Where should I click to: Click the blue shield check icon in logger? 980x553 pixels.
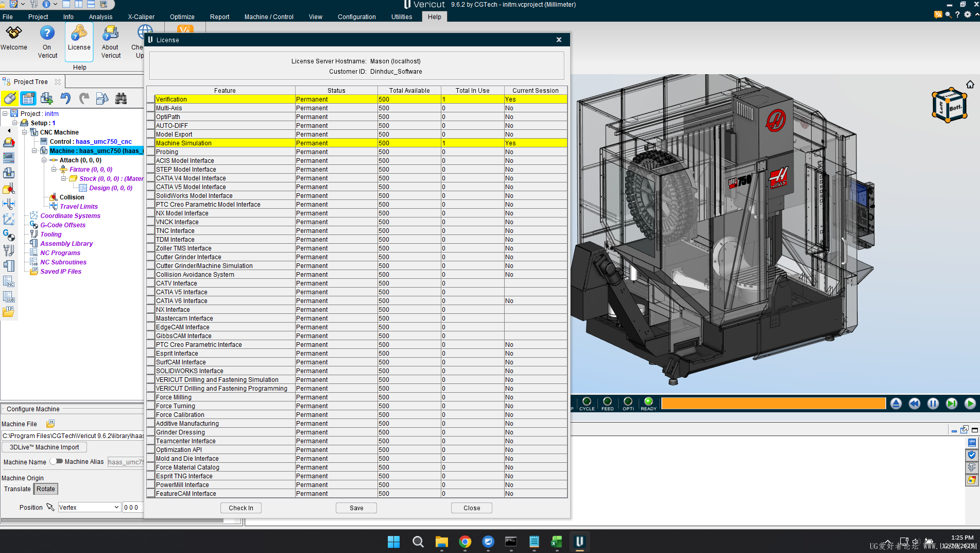(x=972, y=455)
